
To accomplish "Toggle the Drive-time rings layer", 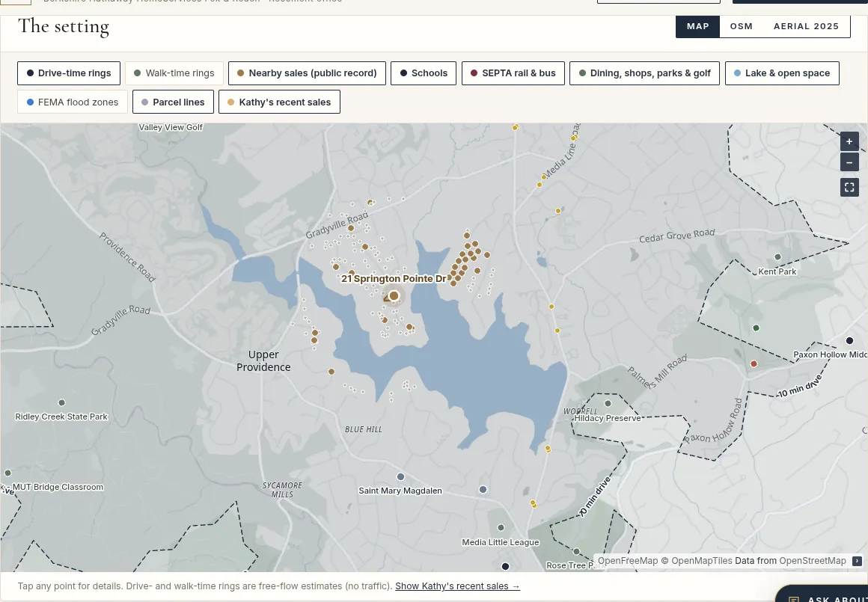I will 69,73.
